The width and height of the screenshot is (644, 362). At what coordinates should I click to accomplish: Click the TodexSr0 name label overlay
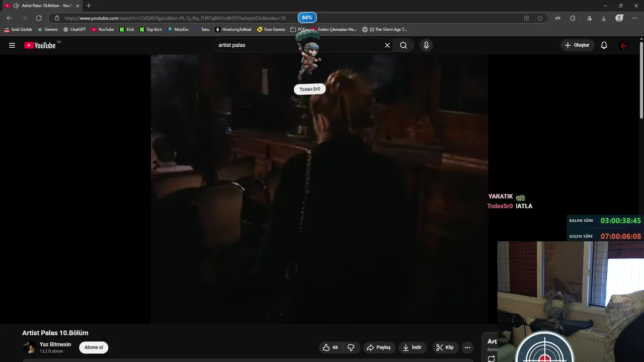310,89
